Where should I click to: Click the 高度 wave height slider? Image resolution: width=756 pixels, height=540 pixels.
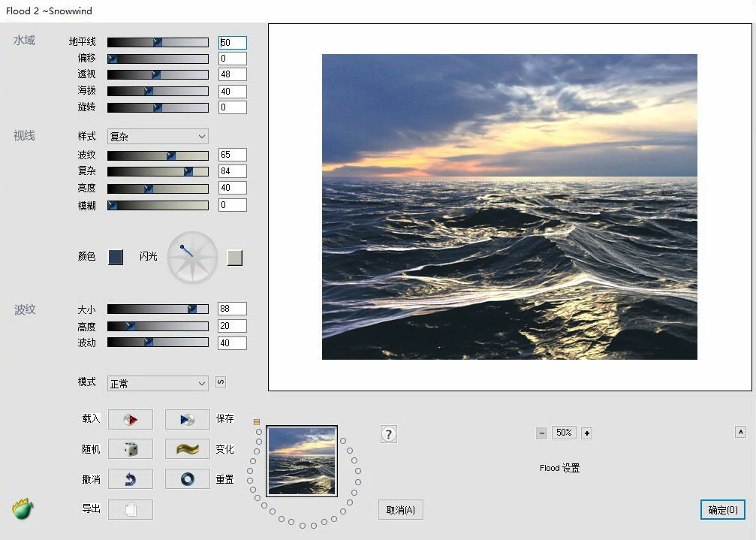pos(158,327)
